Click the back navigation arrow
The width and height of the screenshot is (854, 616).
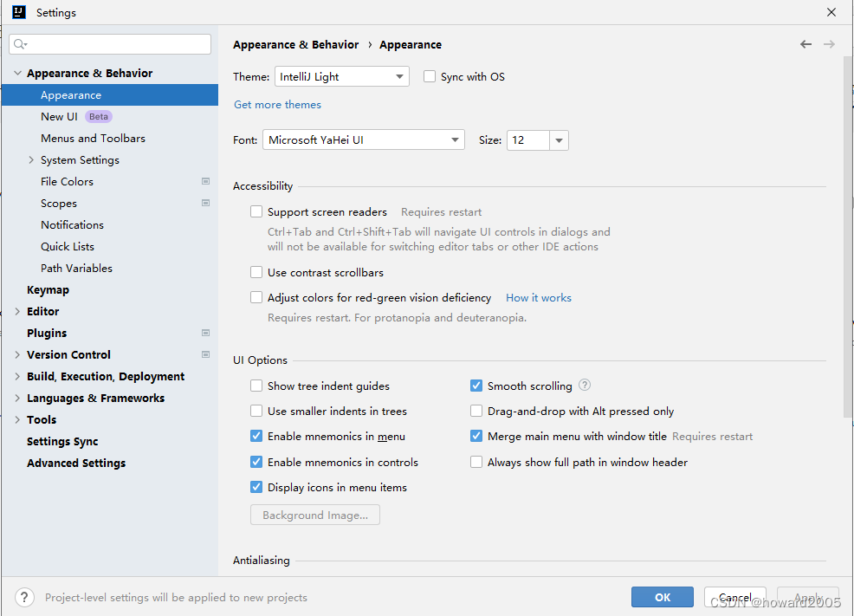pyautogui.click(x=805, y=44)
